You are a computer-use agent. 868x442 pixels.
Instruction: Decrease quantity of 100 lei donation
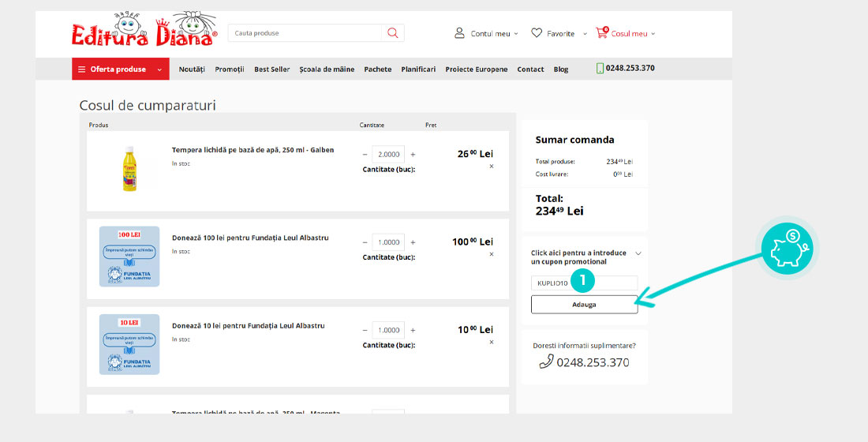click(365, 242)
